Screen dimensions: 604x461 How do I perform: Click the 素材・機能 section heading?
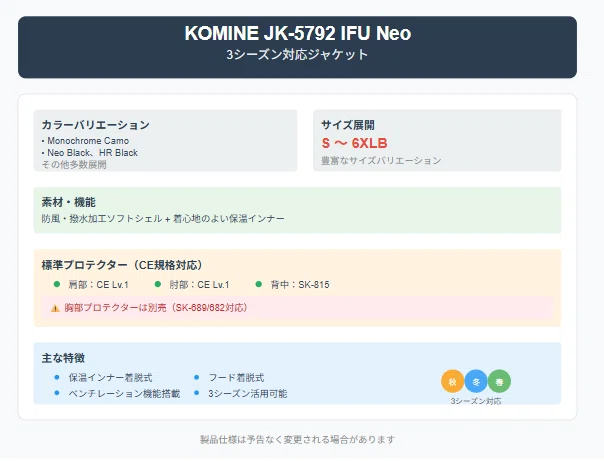(69, 202)
